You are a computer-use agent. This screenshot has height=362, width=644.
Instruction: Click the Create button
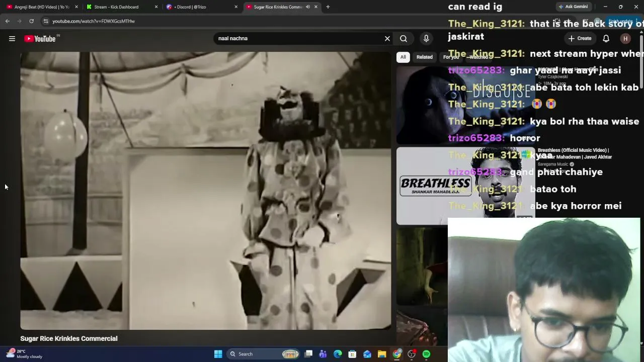tap(580, 39)
